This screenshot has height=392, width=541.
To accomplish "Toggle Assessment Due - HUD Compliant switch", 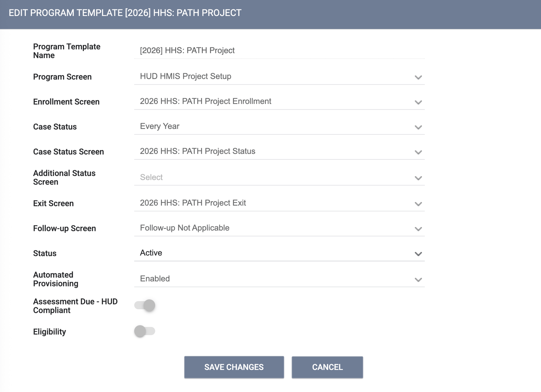I will tap(145, 305).
